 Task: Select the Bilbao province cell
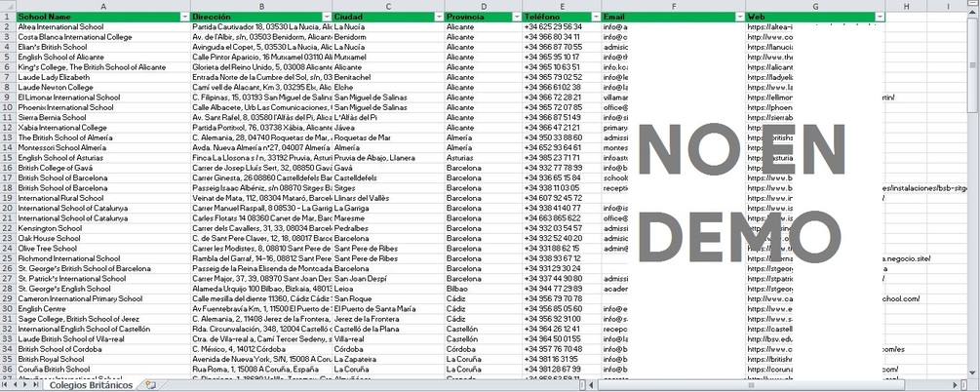(484, 289)
